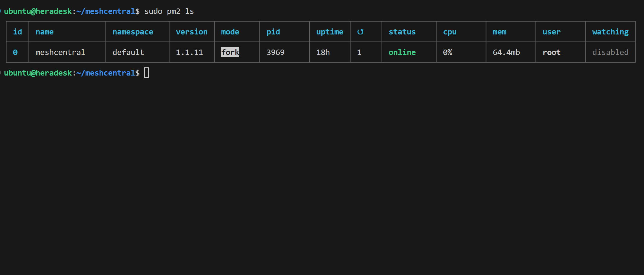Expand the namespace column header
Screen dimensions: 644x275
point(133,31)
